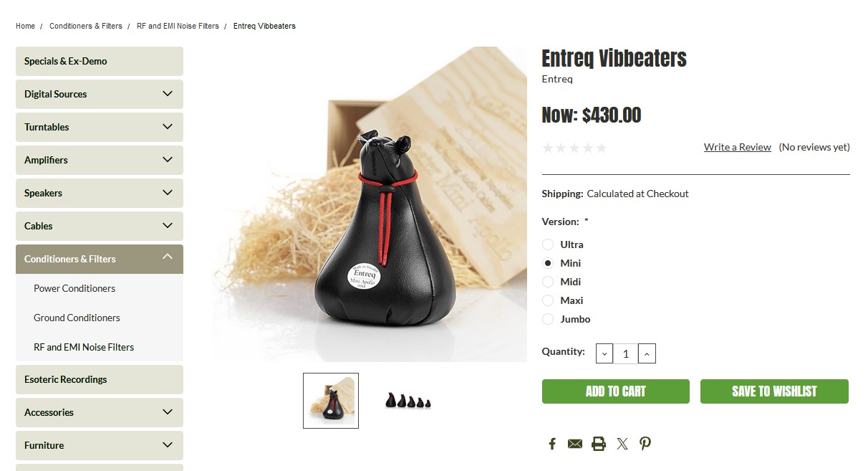This screenshot has height=471, width=868.
Task: Click the print page icon
Action: pyautogui.click(x=599, y=444)
